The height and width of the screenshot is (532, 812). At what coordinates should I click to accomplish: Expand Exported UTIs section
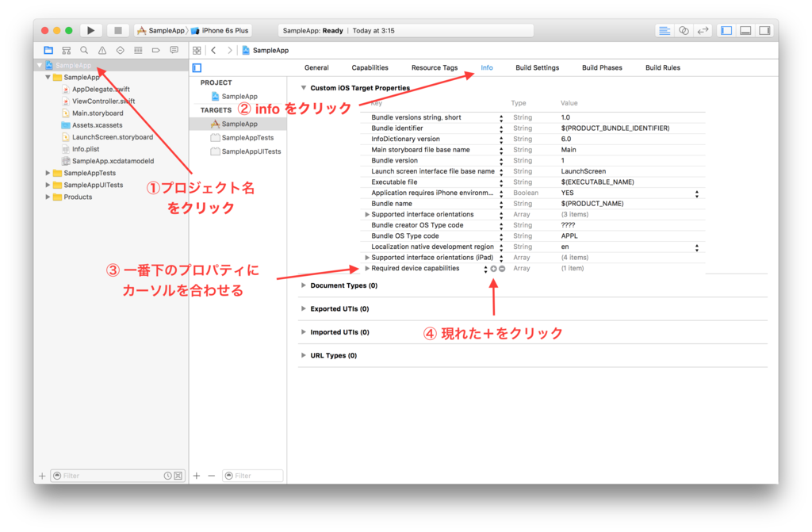tap(304, 308)
